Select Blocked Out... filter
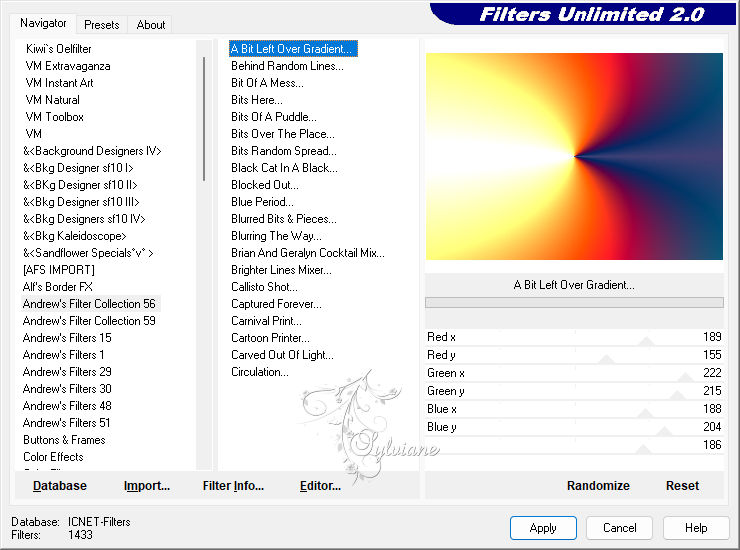 click(265, 185)
